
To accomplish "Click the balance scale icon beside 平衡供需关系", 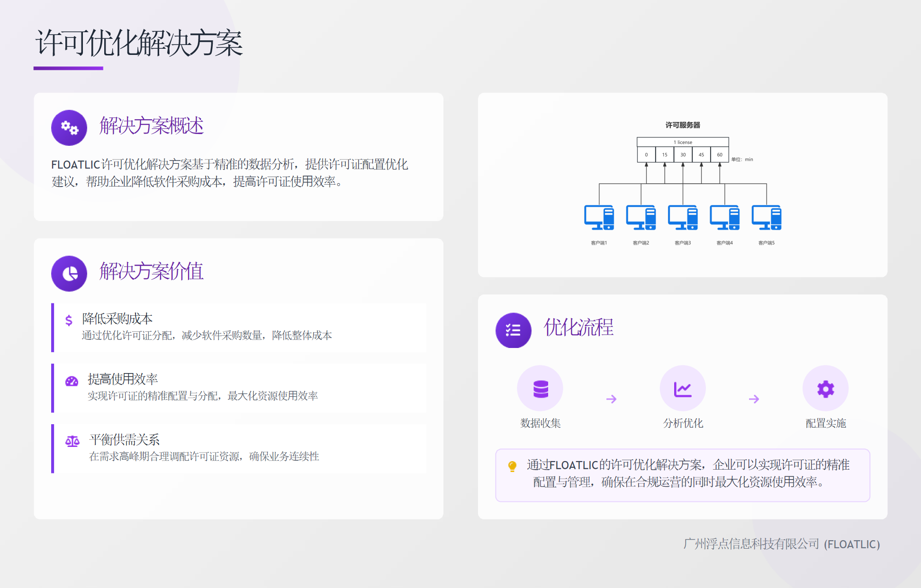I will click(x=72, y=442).
